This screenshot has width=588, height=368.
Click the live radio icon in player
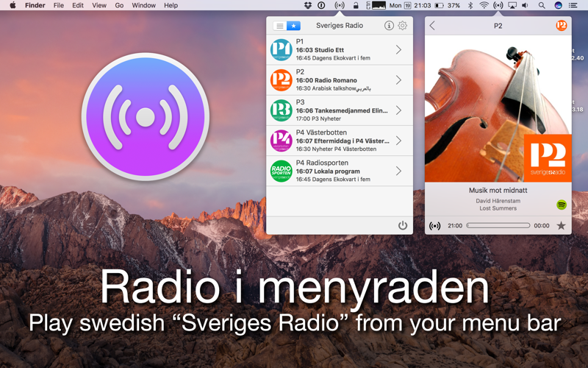(434, 226)
